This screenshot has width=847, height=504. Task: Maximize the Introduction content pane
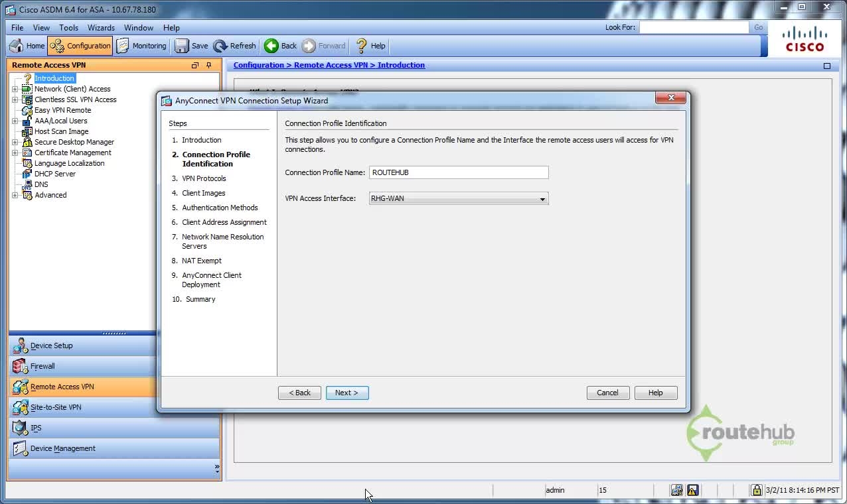coord(827,66)
